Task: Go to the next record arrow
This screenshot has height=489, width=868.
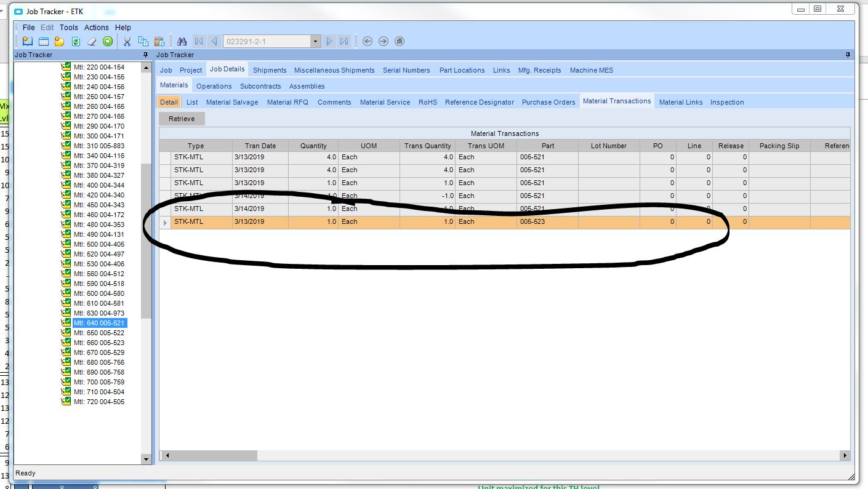Action: 329,41
